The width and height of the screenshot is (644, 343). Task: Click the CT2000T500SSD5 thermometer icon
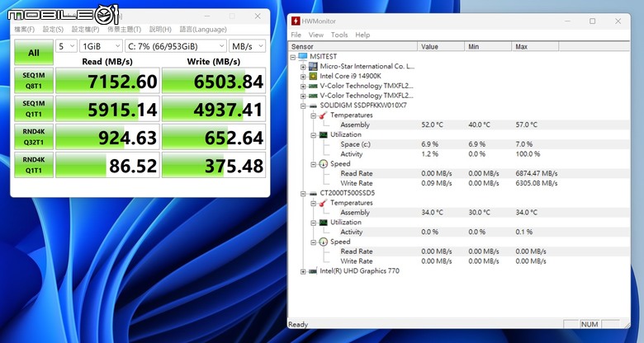(323, 203)
